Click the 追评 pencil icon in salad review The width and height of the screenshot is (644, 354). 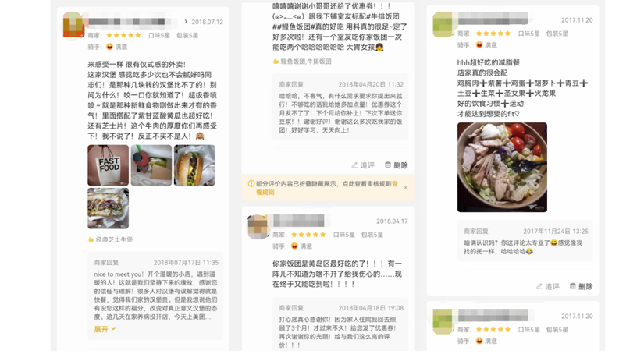click(539, 286)
